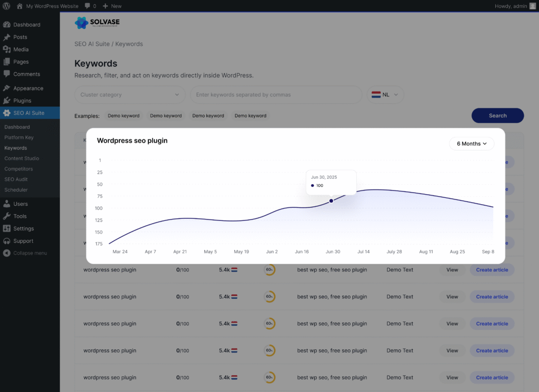Click the keywords input field

tap(276, 95)
